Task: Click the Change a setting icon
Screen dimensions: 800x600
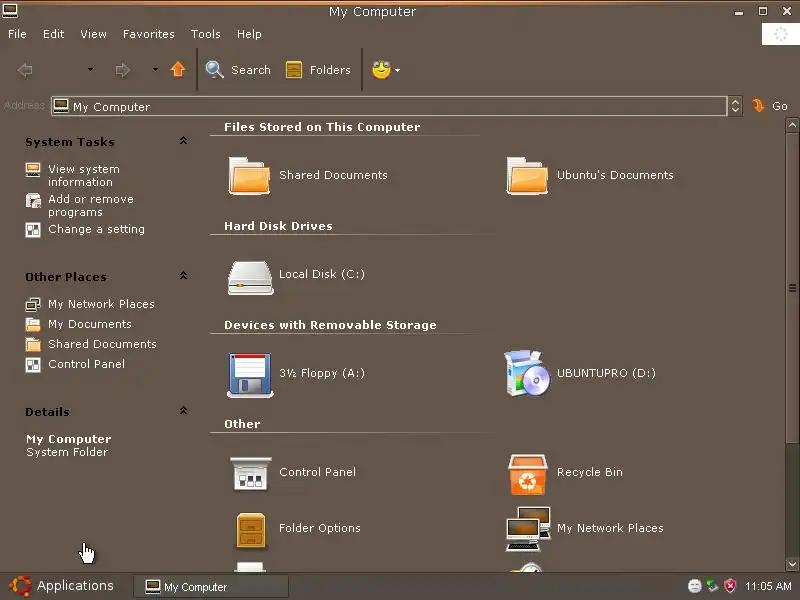Action: point(33,230)
